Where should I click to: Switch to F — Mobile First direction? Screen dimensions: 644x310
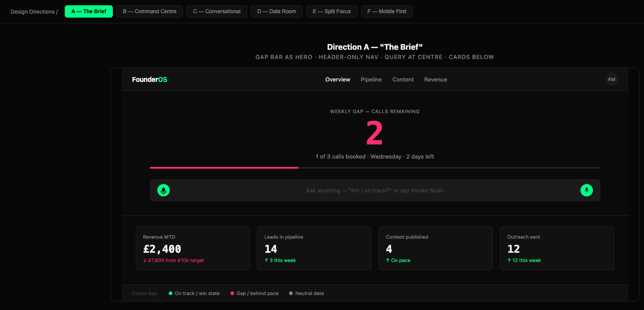pyautogui.click(x=387, y=11)
